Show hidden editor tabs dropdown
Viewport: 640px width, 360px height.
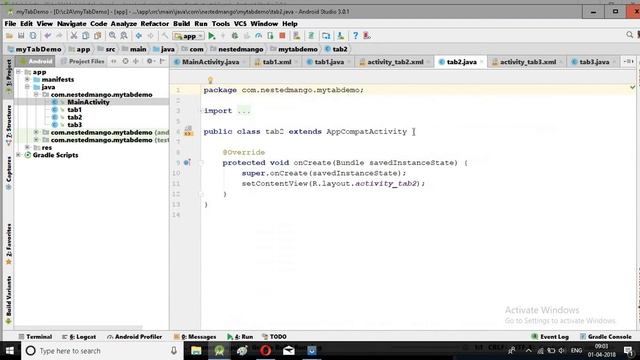click(x=629, y=62)
